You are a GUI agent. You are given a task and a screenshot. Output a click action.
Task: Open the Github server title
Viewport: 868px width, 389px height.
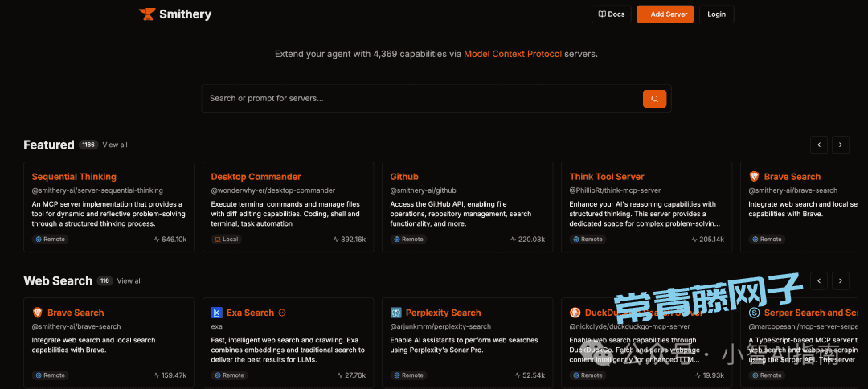click(x=404, y=177)
